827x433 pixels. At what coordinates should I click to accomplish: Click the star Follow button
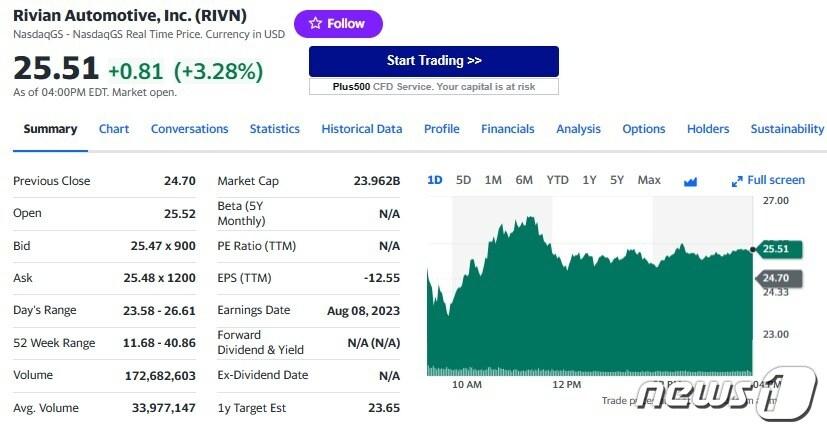coord(338,24)
